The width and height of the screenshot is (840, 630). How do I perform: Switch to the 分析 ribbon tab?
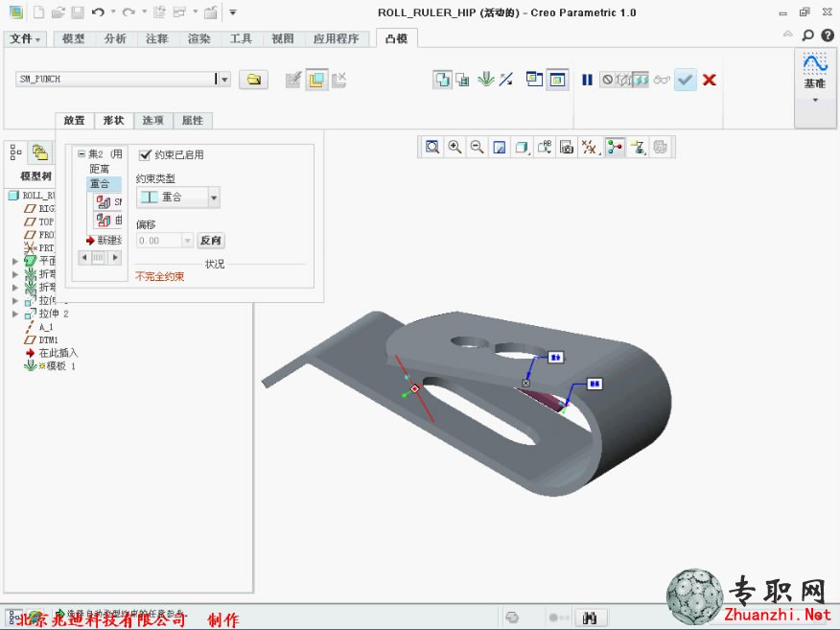115,38
